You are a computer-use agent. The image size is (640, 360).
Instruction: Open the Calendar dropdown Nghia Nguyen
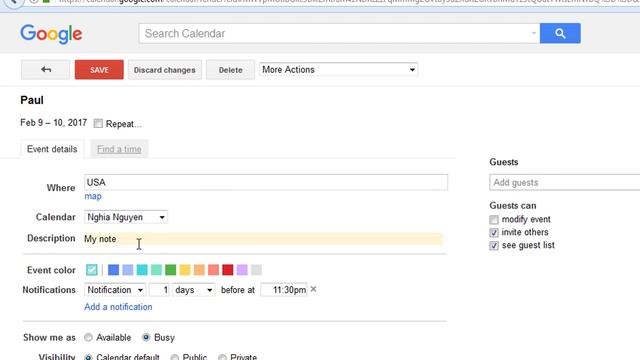tap(126, 217)
